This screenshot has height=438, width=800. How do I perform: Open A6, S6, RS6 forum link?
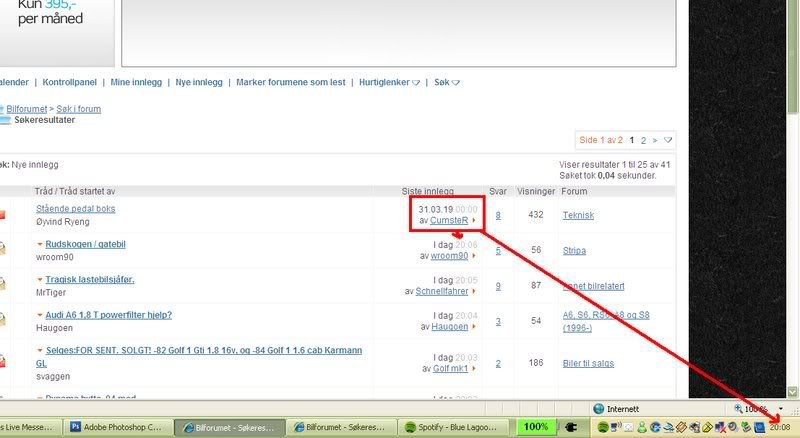(x=606, y=322)
